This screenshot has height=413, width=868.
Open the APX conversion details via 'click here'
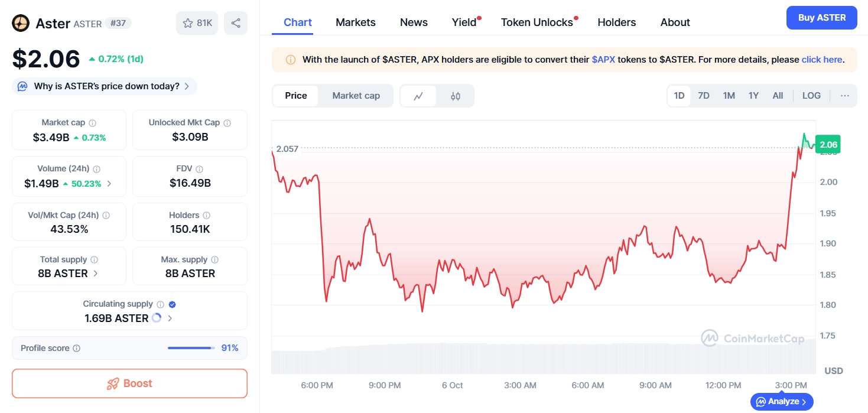click(822, 59)
